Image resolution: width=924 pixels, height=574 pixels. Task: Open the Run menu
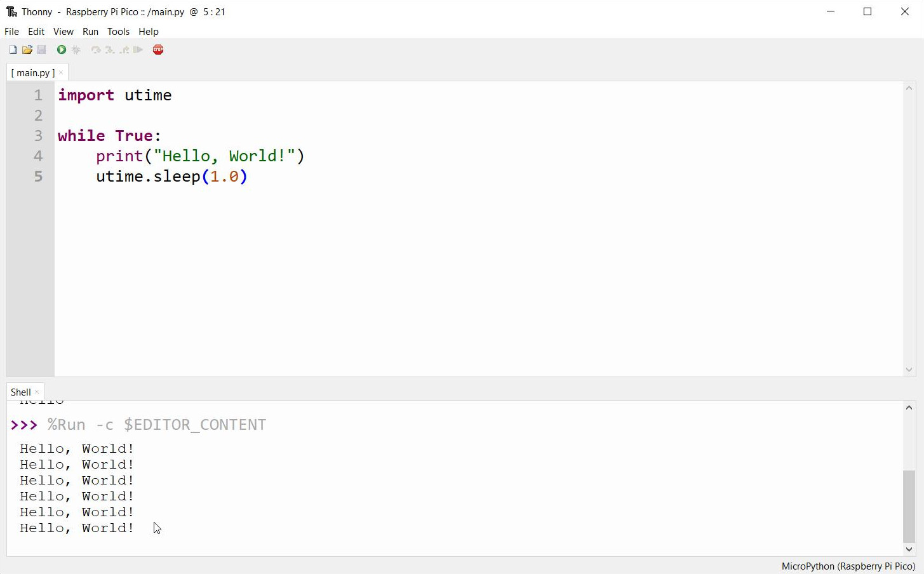pos(90,32)
